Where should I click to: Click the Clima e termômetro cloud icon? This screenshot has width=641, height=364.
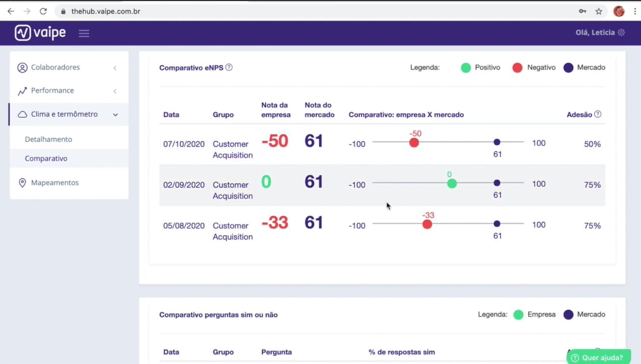tap(22, 114)
